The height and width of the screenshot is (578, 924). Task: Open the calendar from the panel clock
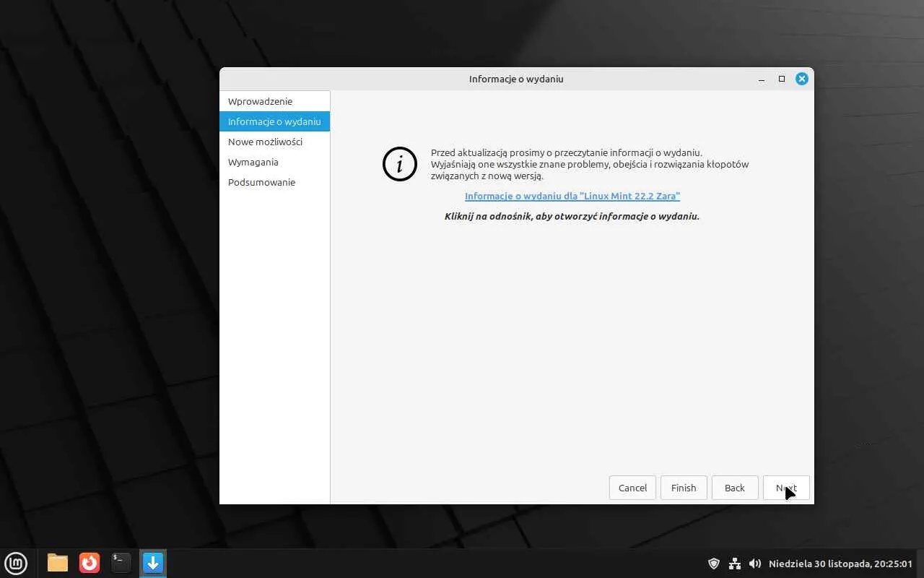click(840, 564)
